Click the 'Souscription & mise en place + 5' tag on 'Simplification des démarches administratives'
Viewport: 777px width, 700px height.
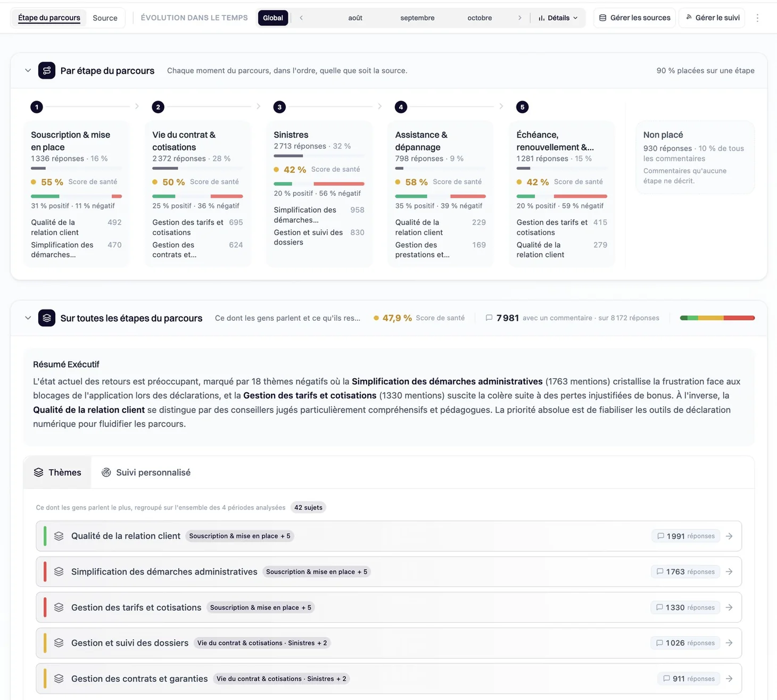click(317, 572)
